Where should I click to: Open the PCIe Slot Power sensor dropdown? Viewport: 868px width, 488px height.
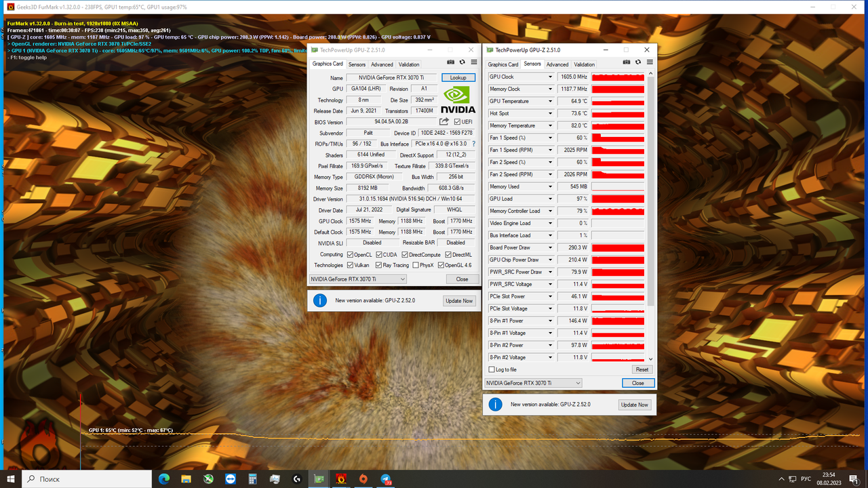[x=550, y=296]
